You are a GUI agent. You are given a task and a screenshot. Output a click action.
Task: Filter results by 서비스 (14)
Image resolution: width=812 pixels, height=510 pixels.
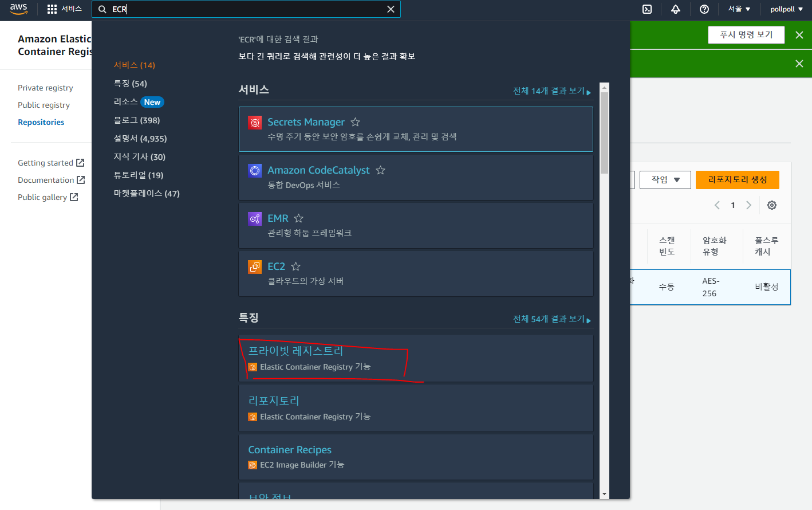click(134, 65)
